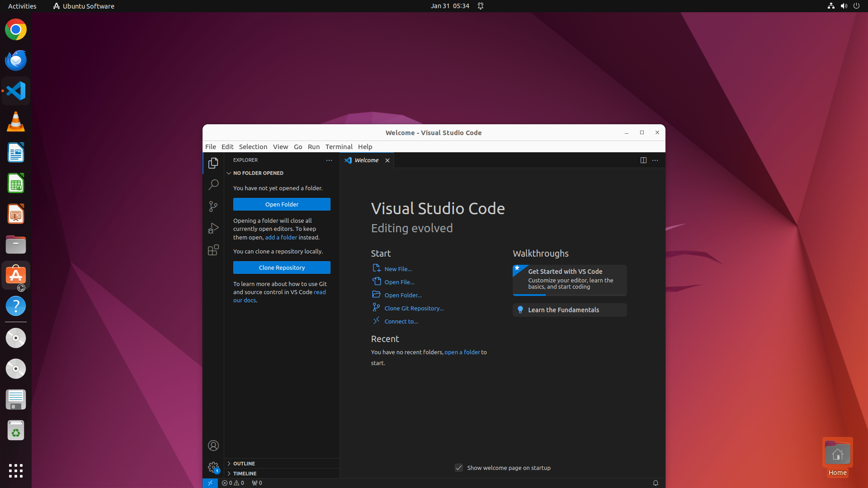Click the forwarded ports indicator in status bar
The width and height of the screenshot is (868, 488).
(x=257, y=483)
